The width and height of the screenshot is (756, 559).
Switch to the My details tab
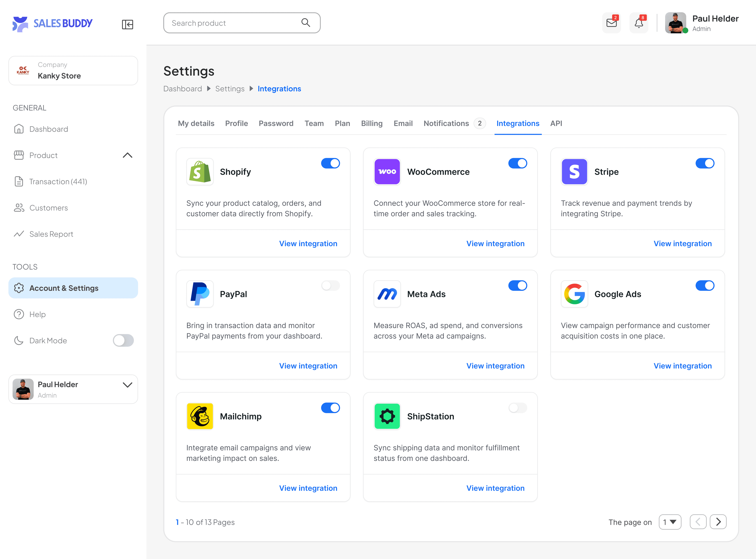click(x=196, y=123)
